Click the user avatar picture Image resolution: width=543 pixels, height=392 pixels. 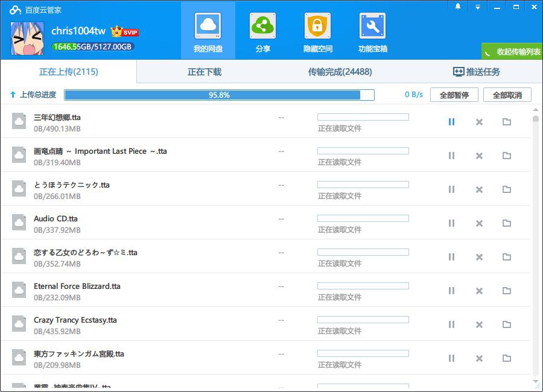click(28, 37)
